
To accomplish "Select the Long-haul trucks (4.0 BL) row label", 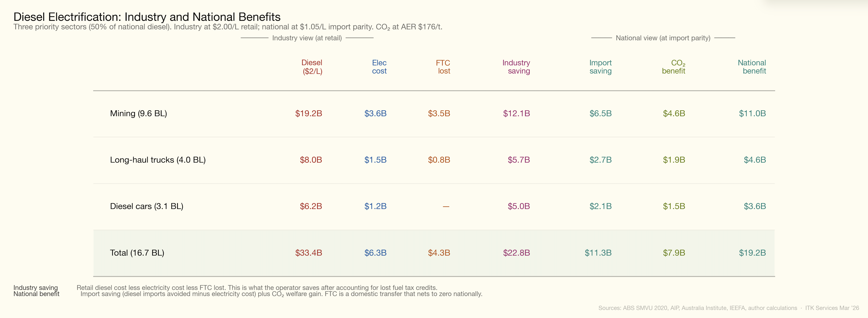I will [x=158, y=160].
